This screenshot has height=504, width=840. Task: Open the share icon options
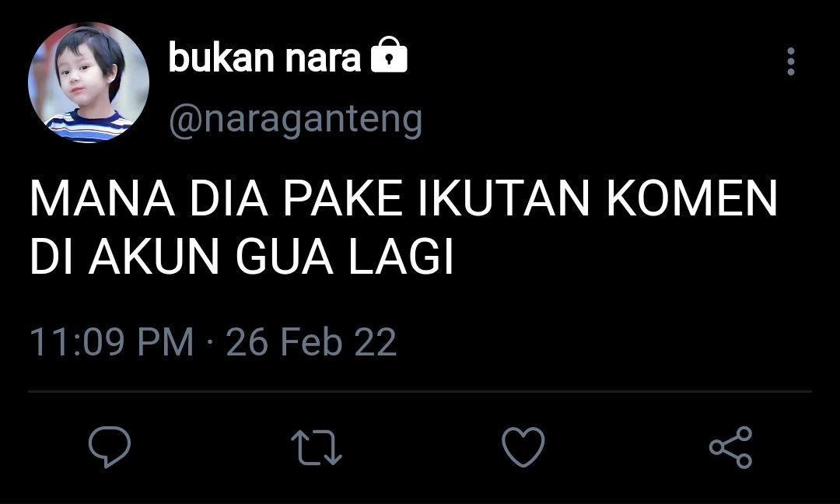click(730, 447)
